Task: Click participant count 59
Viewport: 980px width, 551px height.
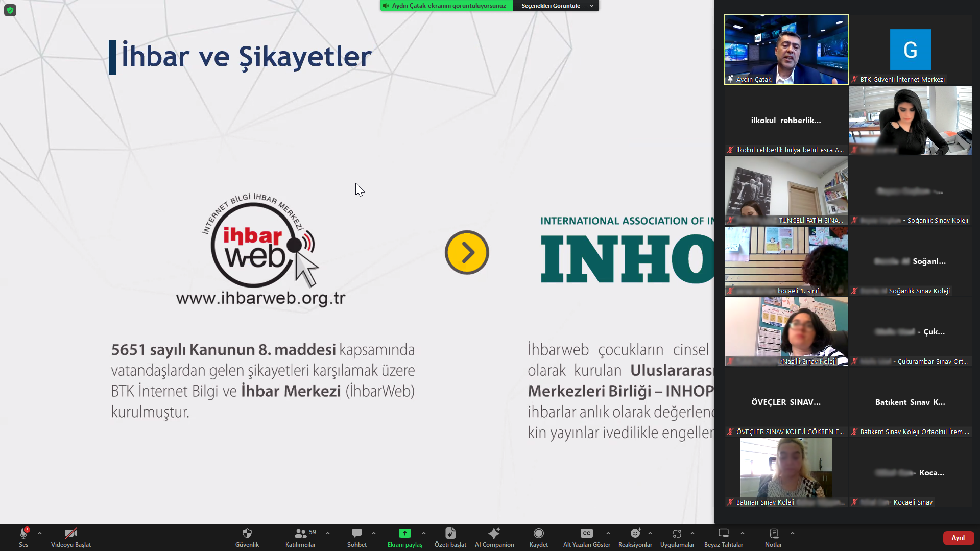Action: click(313, 532)
